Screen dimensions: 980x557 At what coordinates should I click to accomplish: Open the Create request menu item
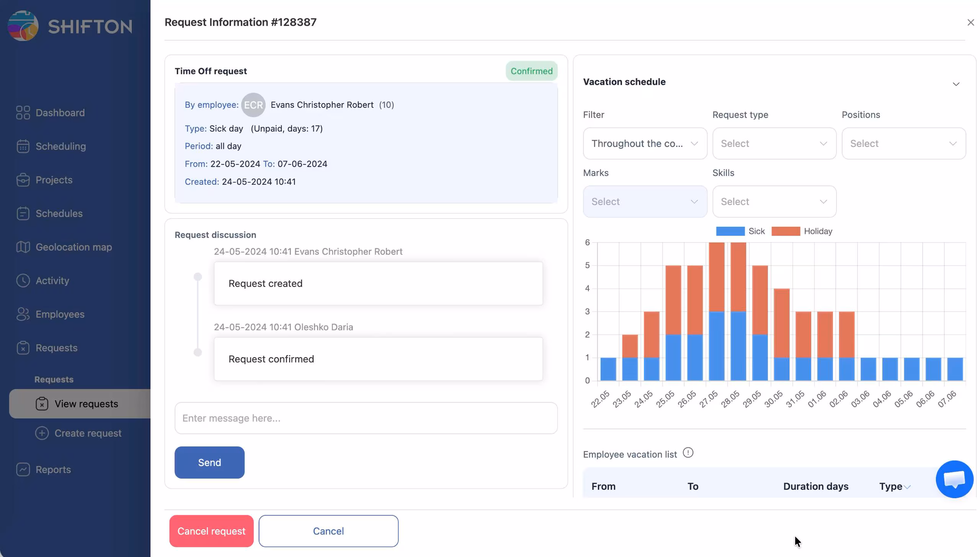pos(88,433)
